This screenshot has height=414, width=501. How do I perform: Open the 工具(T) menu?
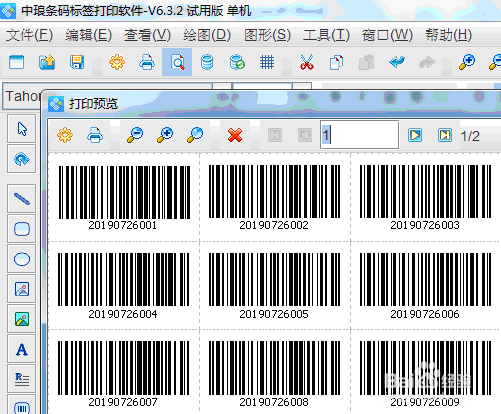point(326,35)
